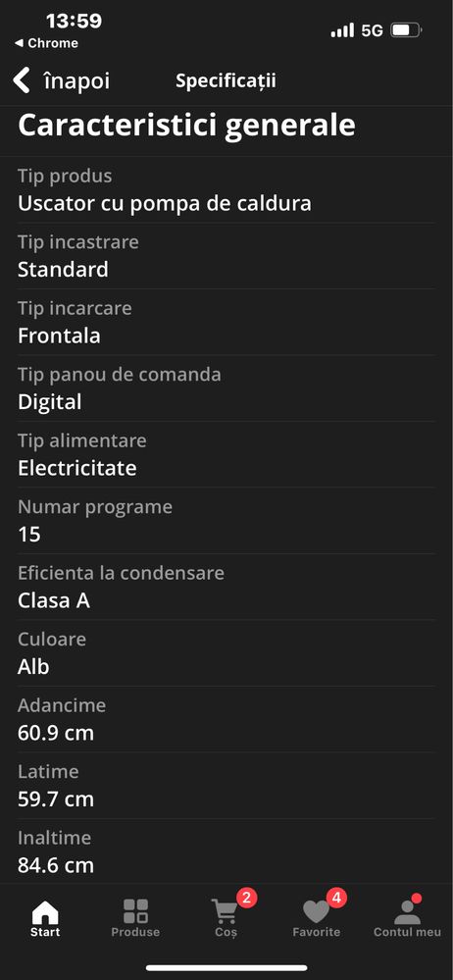Select the Eficienta la condensare row

click(x=226, y=587)
